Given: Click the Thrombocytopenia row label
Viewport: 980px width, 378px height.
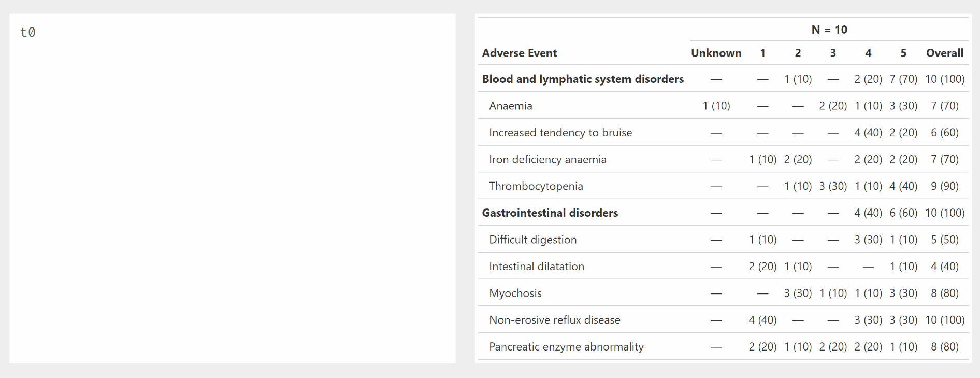Looking at the screenshot, I should (536, 187).
